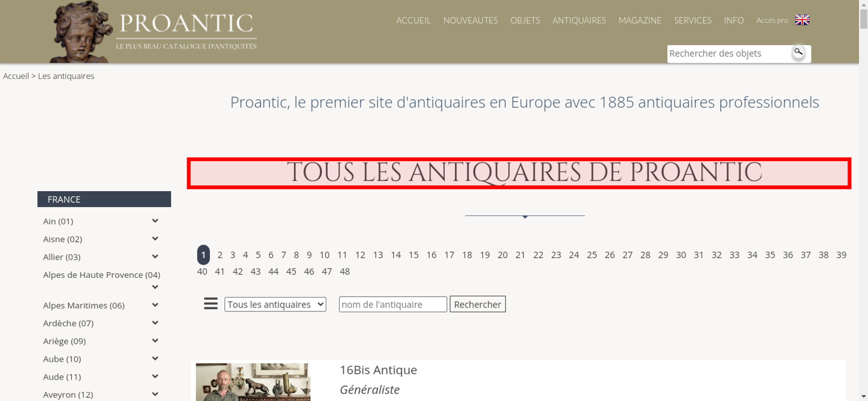Open the ACCUEIL menu item
Image resolution: width=868 pixels, height=401 pixels.
[x=414, y=20]
